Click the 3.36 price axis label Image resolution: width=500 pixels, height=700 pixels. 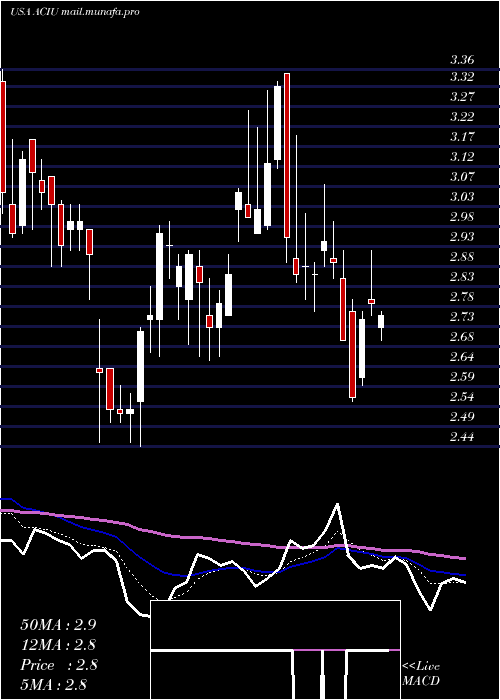pyautogui.click(x=462, y=60)
